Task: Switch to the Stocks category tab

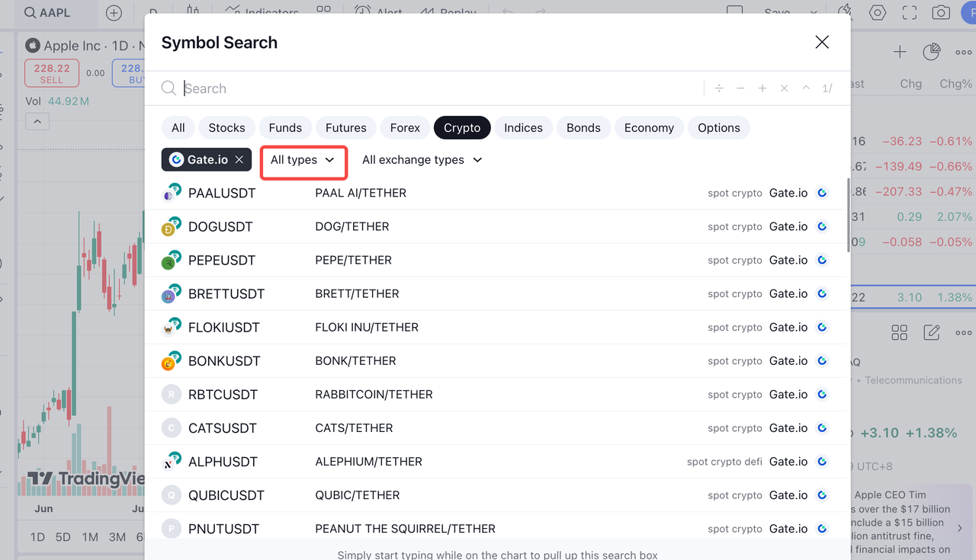Action: (x=226, y=128)
